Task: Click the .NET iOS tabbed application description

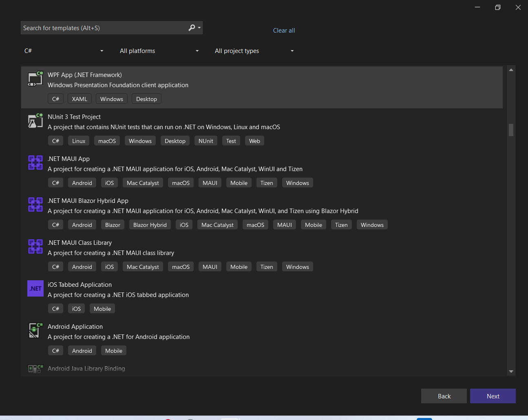Action: [118, 295]
